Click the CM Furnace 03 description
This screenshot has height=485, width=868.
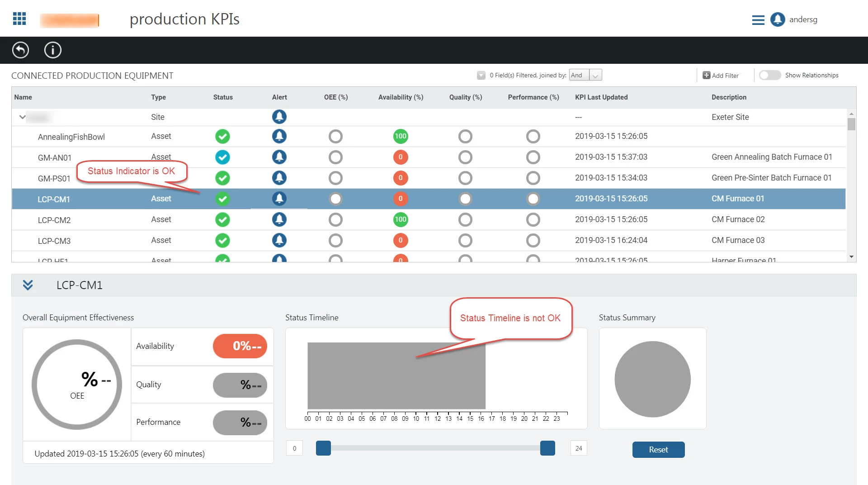coord(738,240)
